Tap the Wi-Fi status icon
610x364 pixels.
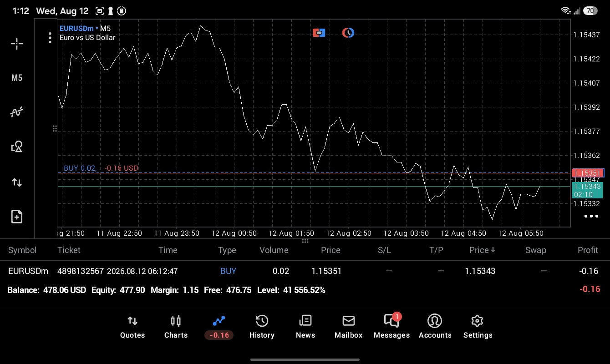[566, 10]
